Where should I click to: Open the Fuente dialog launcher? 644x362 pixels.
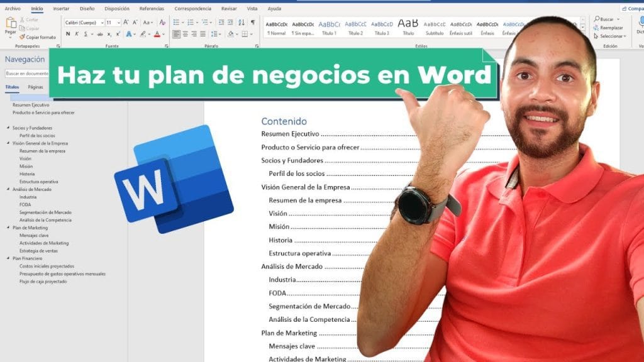click(x=166, y=47)
